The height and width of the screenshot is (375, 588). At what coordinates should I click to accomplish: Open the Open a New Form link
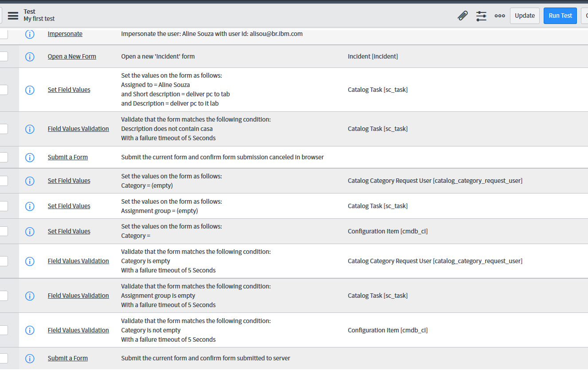coord(72,56)
